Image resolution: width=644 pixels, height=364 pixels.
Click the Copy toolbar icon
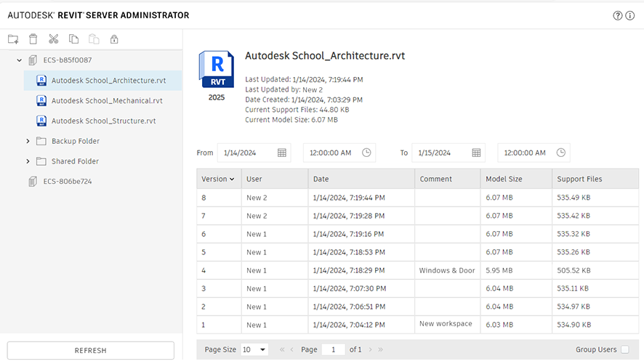pyautogui.click(x=73, y=39)
